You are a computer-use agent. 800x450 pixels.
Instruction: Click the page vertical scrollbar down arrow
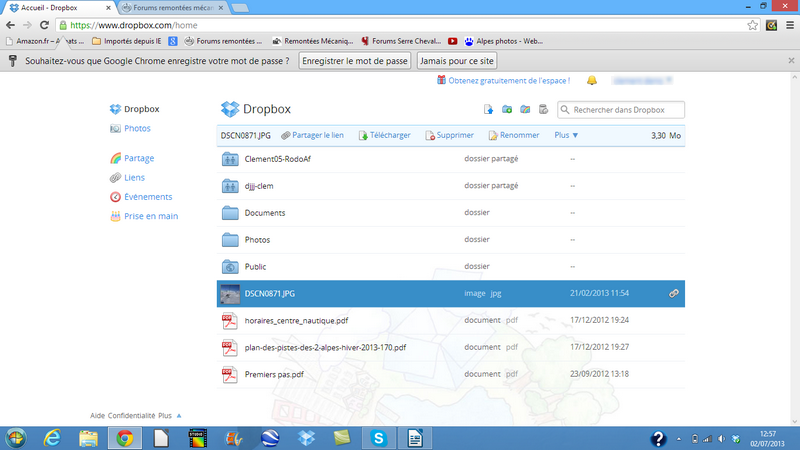click(794, 421)
